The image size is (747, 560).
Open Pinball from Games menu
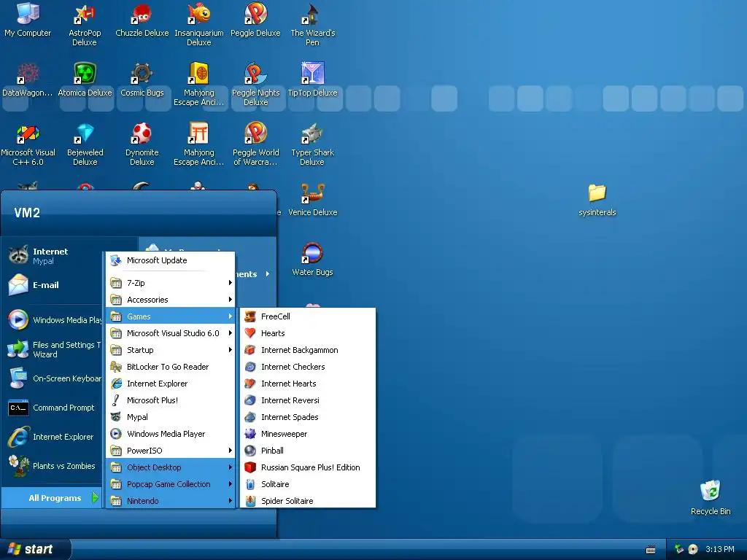[308, 451]
